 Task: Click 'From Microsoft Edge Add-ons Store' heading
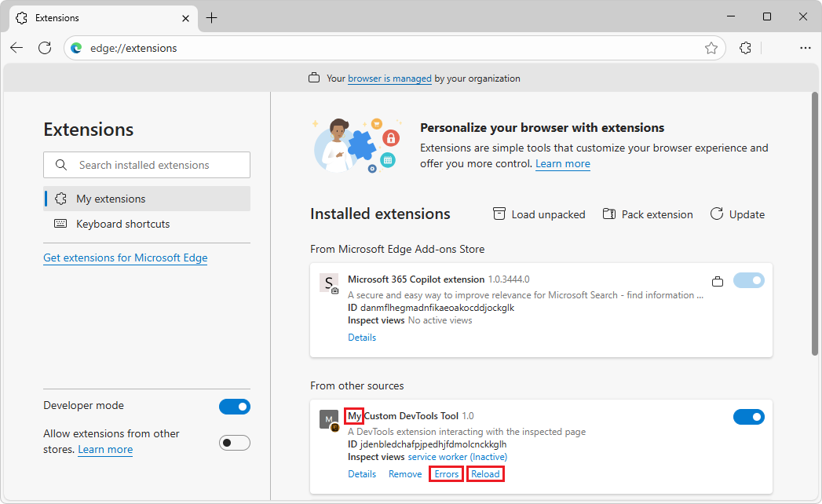[397, 249]
